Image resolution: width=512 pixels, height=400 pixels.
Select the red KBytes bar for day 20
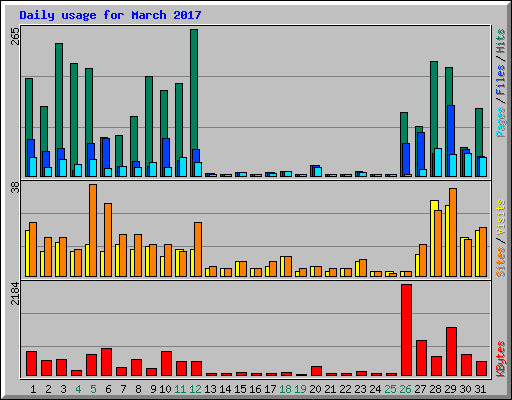tap(317, 371)
